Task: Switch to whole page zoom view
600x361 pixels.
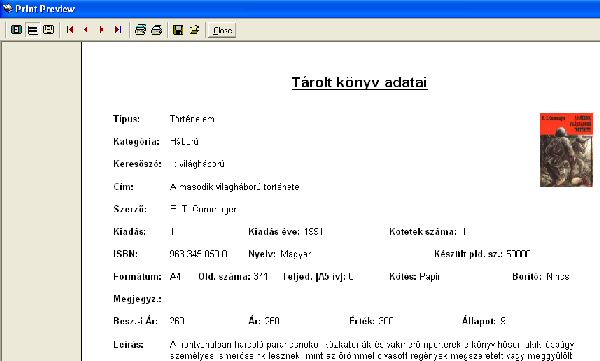Action: tap(16, 29)
